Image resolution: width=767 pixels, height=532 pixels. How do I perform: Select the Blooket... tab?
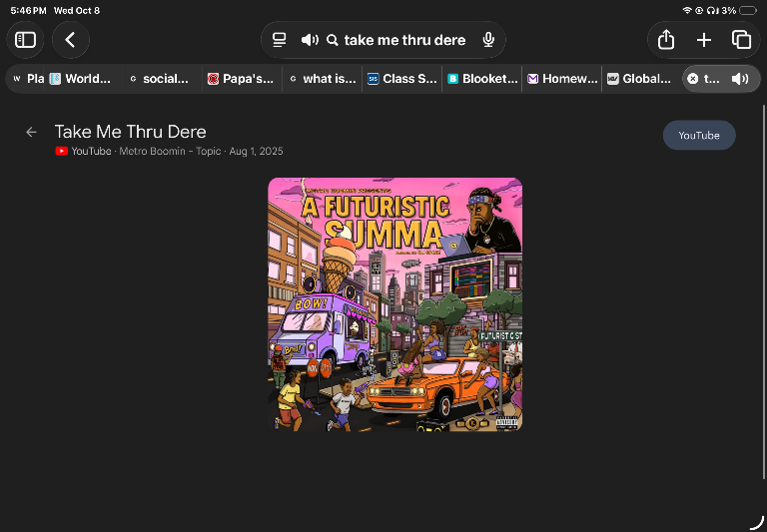point(482,79)
